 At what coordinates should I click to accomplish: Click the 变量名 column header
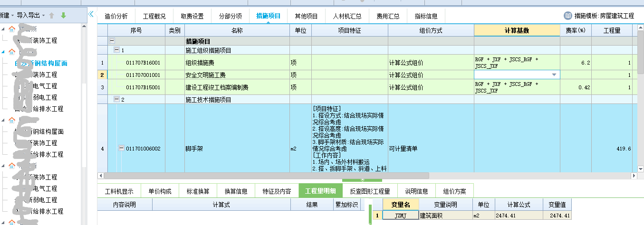[400, 205]
